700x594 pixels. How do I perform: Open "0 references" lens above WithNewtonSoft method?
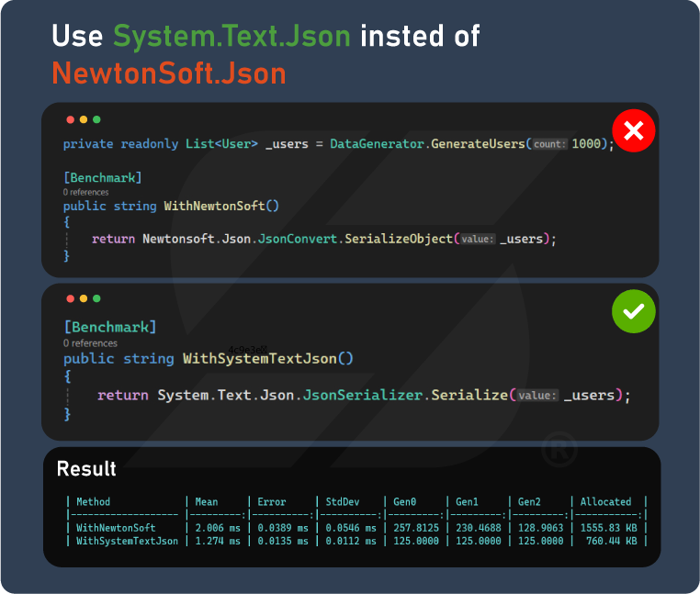click(85, 192)
